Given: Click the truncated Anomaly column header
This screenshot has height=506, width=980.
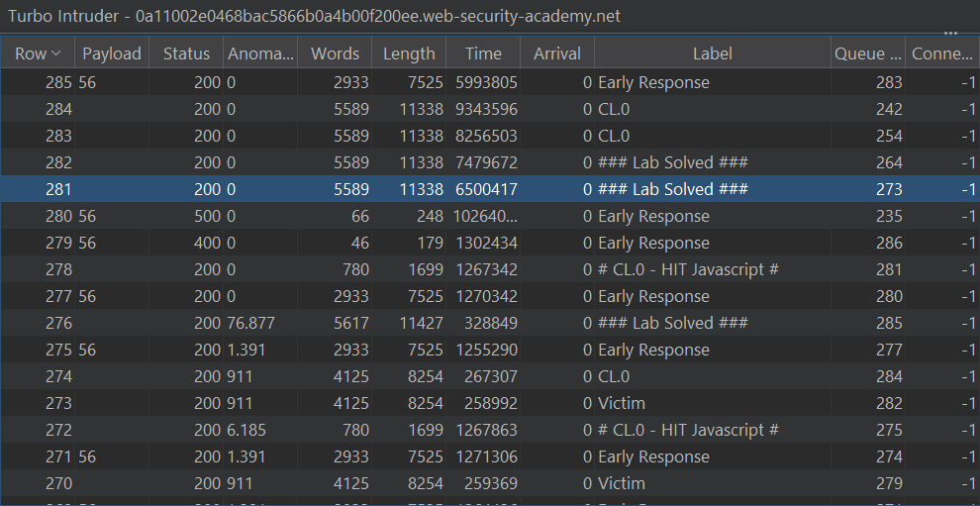Looking at the screenshot, I should click(260, 53).
